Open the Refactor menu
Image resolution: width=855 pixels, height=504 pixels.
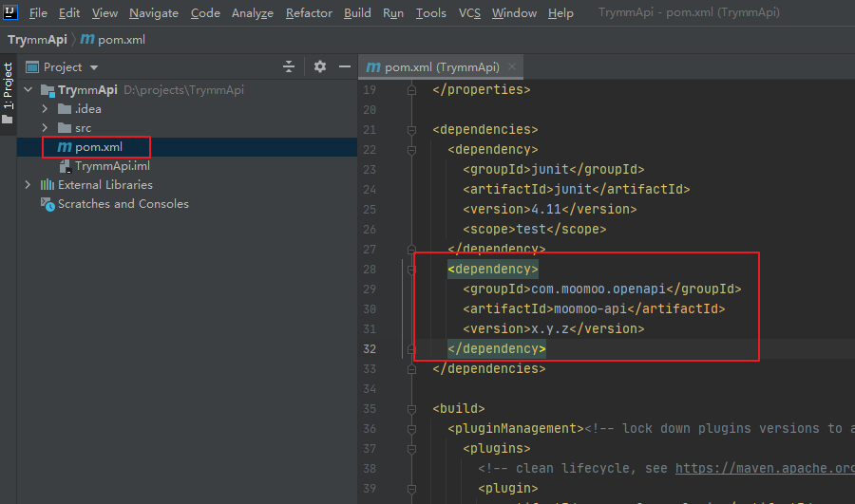pos(309,13)
